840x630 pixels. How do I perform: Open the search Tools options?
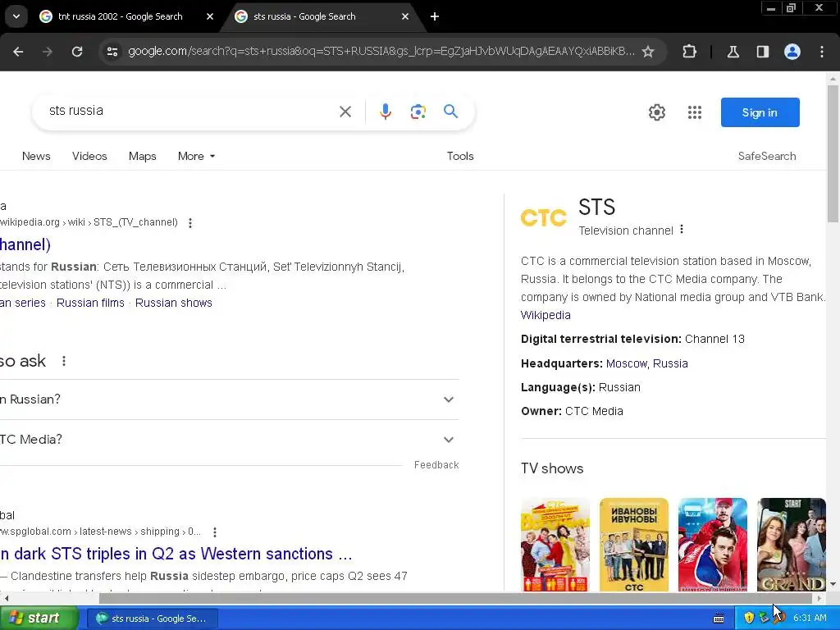460,156
